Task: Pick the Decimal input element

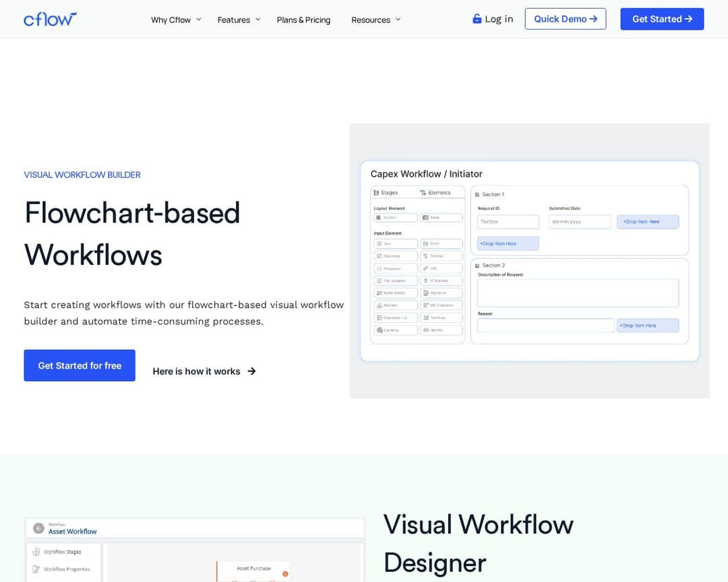Action: click(x=441, y=256)
